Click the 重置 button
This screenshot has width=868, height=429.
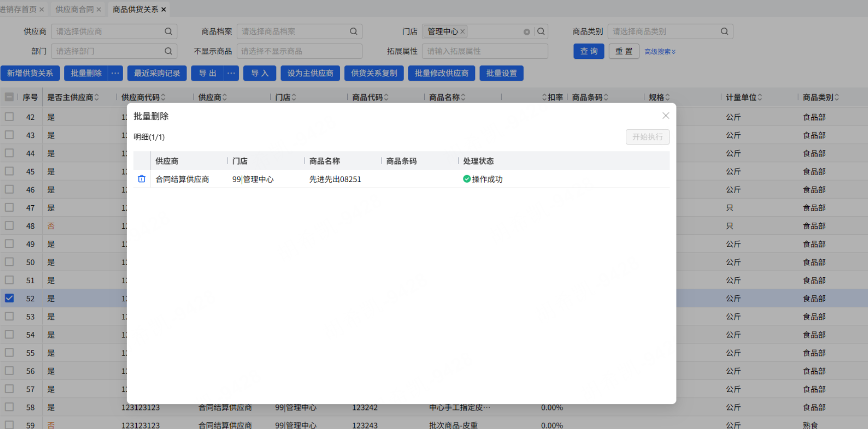click(624, 51)
